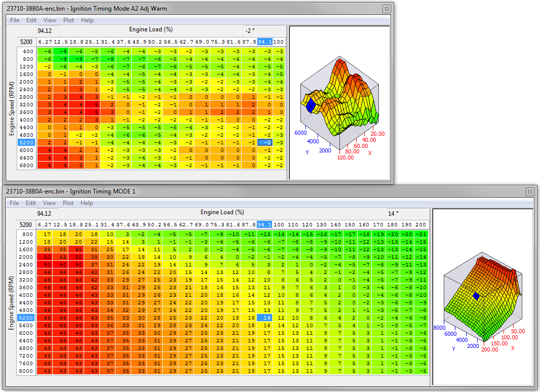Click the 200 load column header in MODE 1 table
This screenshot has height=392, width=540.
click(420, 224)
